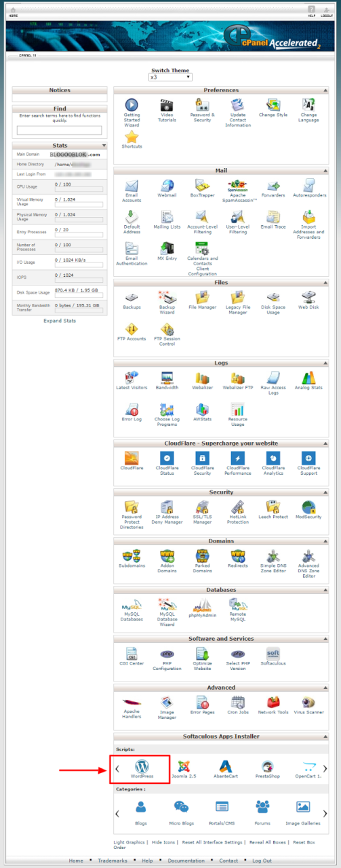The width and height of the screenshot is (341, 868).
Task: Open HotLink Protection
Action: pos(237,507)
